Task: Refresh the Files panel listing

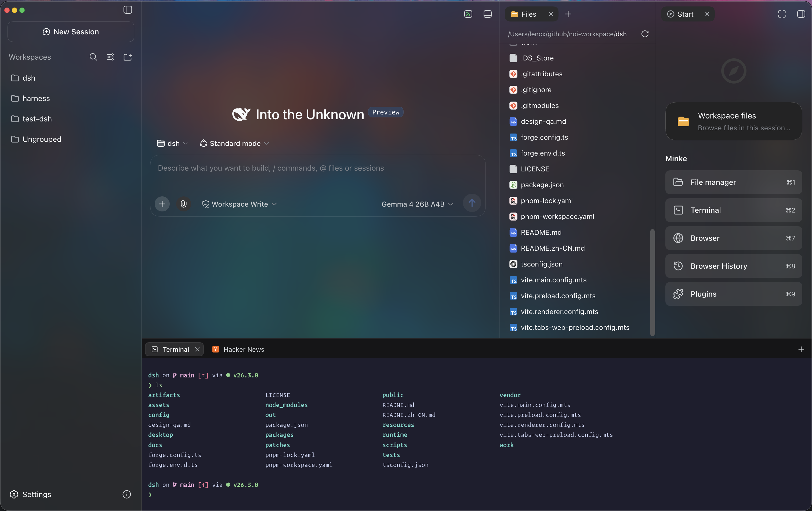Action: pyautogui.click(x=645, y=34)
